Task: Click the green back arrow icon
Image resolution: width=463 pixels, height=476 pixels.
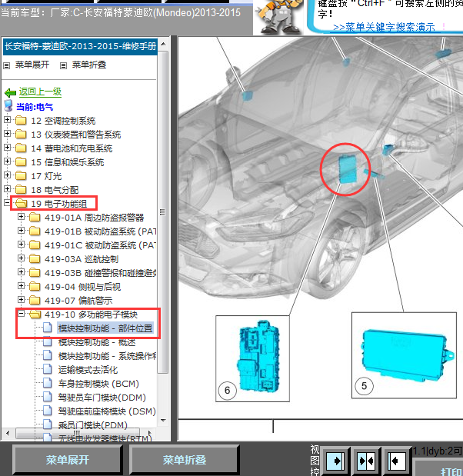Action: (x=10, y=92)
